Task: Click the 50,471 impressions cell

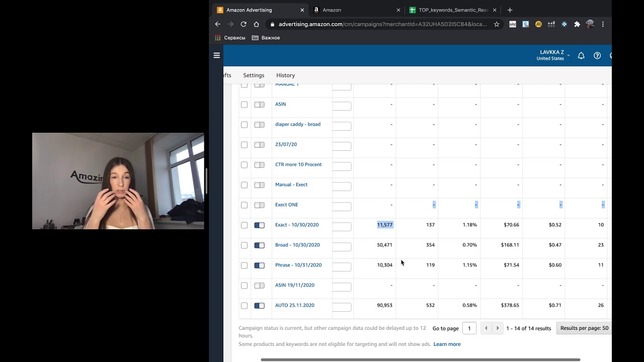Action: (x=385, y=245)
